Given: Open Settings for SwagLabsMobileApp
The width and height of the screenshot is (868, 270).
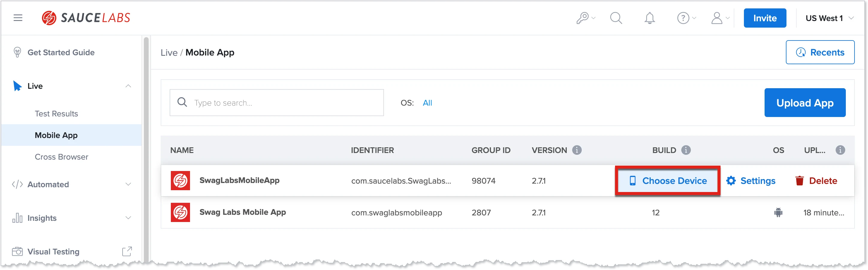Looking at the screenshot, I should click(x=751, y=181).
